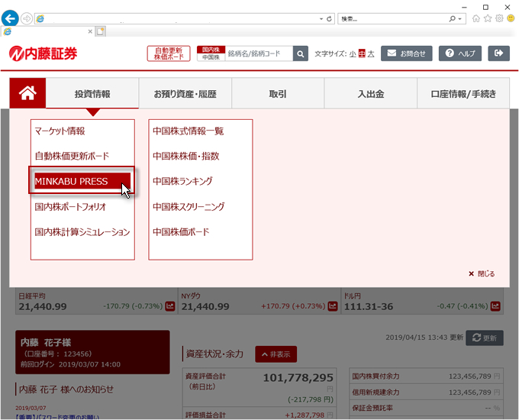Image resolution: width=519 pixels, height=420 pixels.
Task: Open the ヘルプ help button
Action: [460, 53]
